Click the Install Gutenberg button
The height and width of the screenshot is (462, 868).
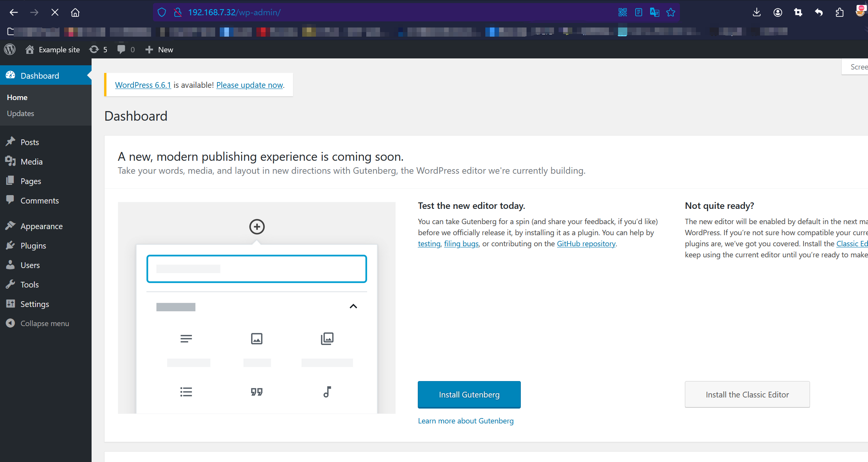(469, 394)
